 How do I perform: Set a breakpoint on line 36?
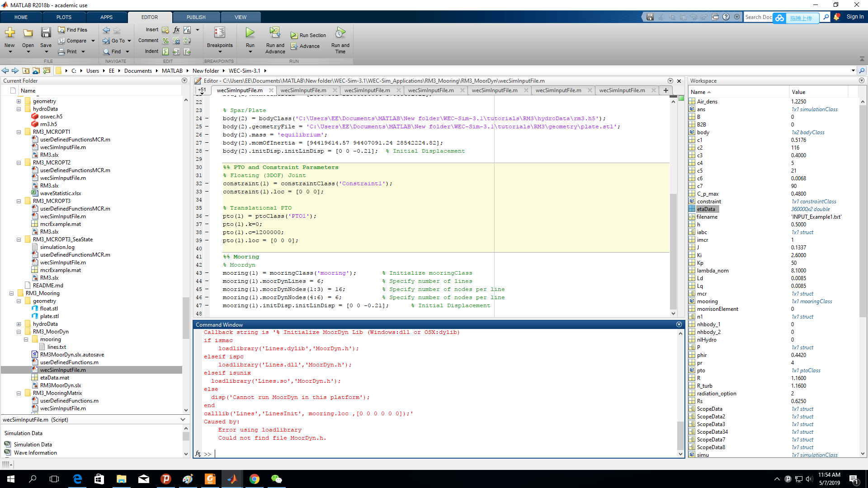207,216
